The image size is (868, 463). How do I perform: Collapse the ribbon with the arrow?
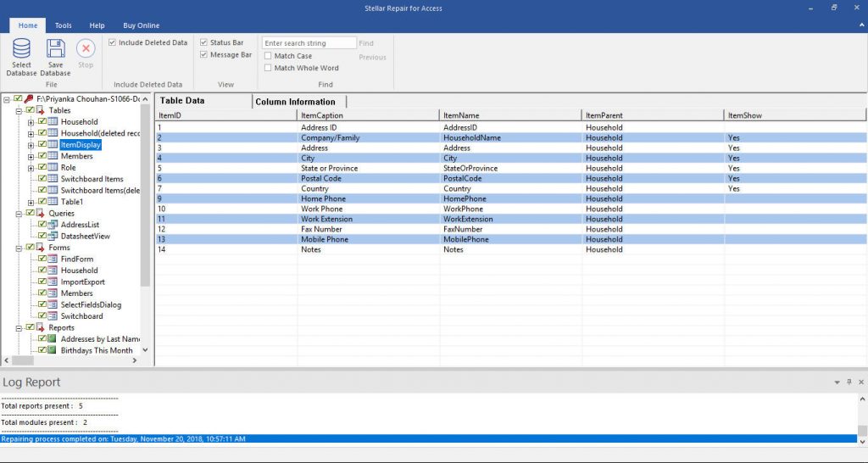(861, 25)
